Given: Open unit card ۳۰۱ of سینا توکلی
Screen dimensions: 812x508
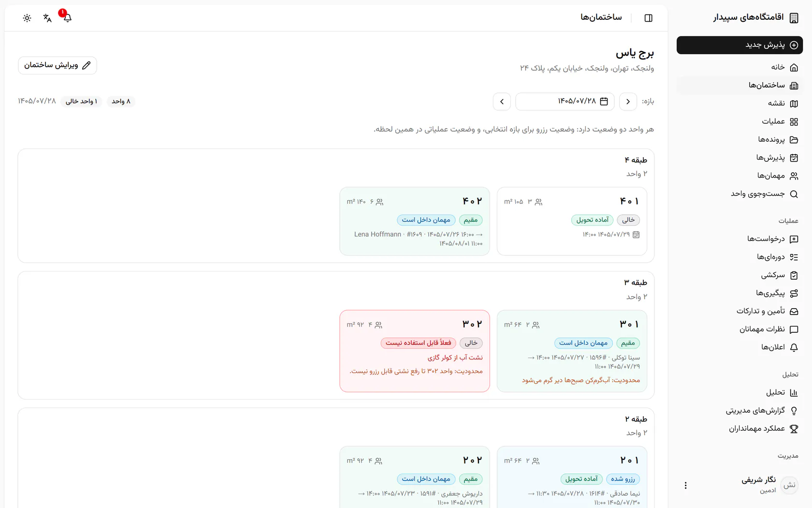Looking at the screenshot, I should click(572, 351).
